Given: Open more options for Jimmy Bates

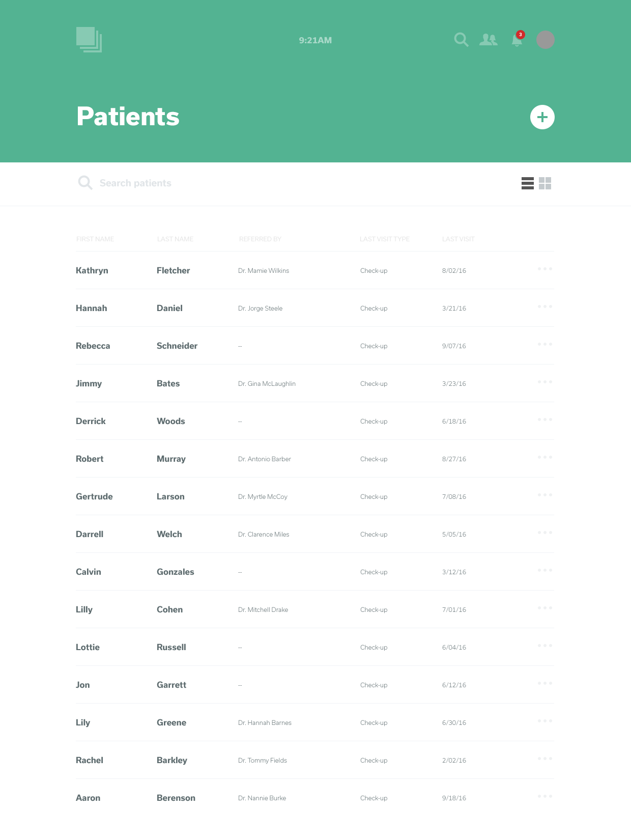Looking at the screenshot, I should click(x=545, y=382).
